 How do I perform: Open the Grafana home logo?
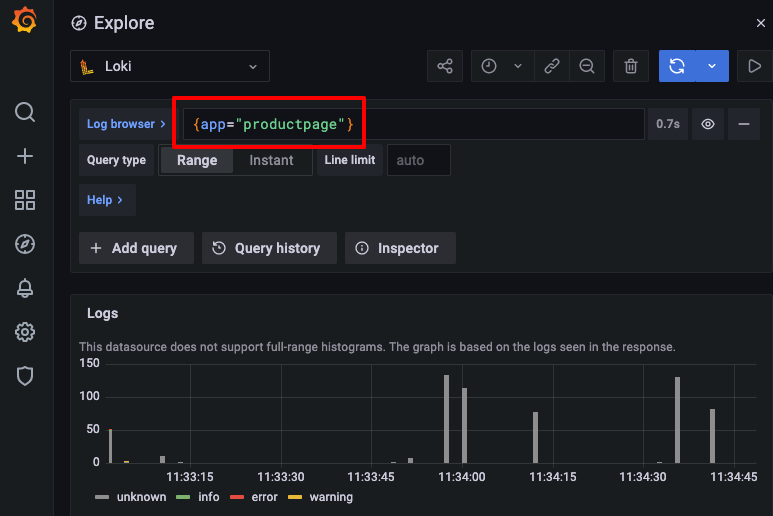pyautogui.click(x=25, y=22)
